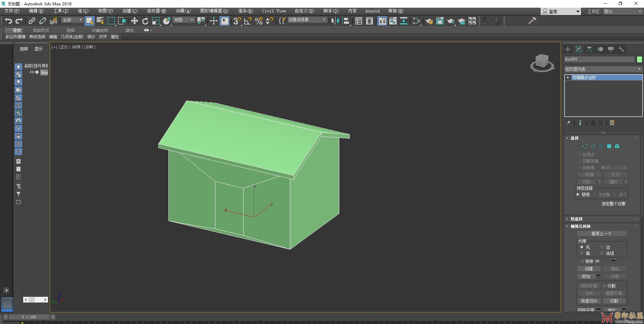This screenshot has width=644, height=324.
Task: Enable the 保持 UV checkbox
Action: point(583,261)
